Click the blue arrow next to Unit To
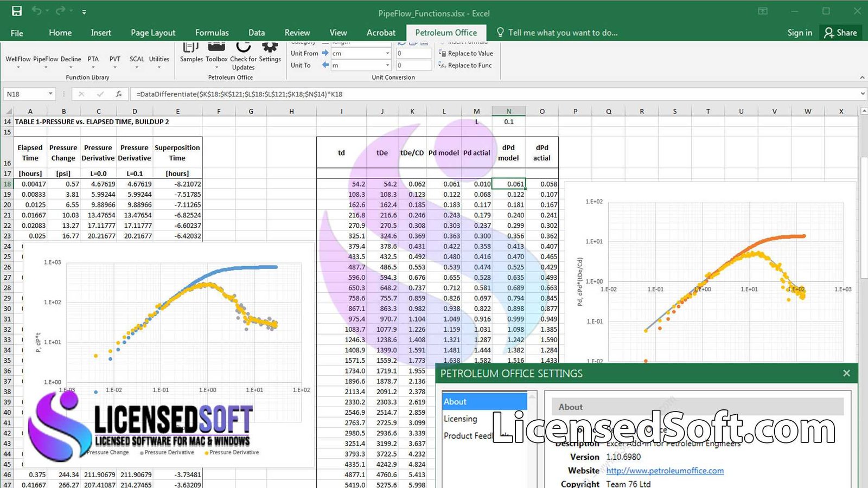This screenshot has height=488, width=868. [325, 65]
